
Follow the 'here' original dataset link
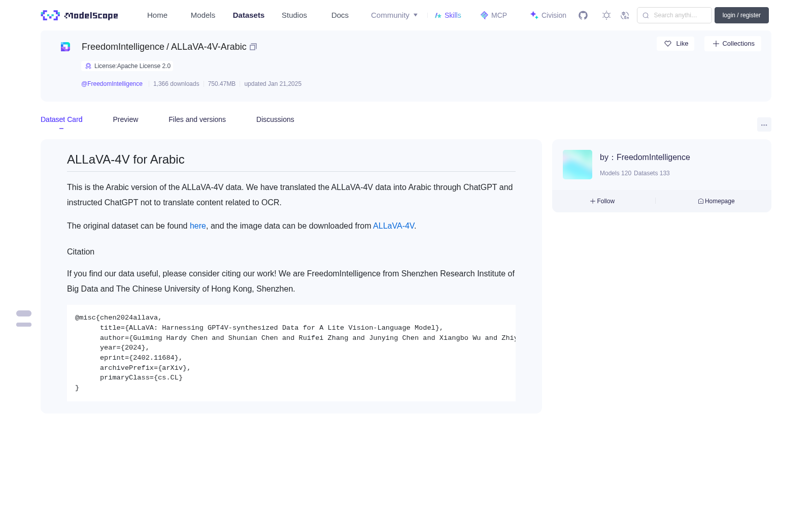coord(198,226)
